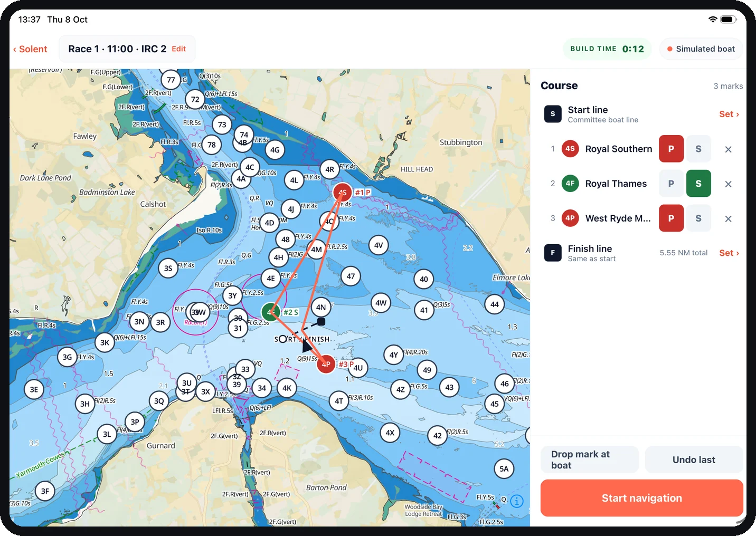The height and width of the screenshot is (536, 756).
Task: Set Royal Thames rounding to Starboard
Action: pyautogui.click(x=698, y=184)
